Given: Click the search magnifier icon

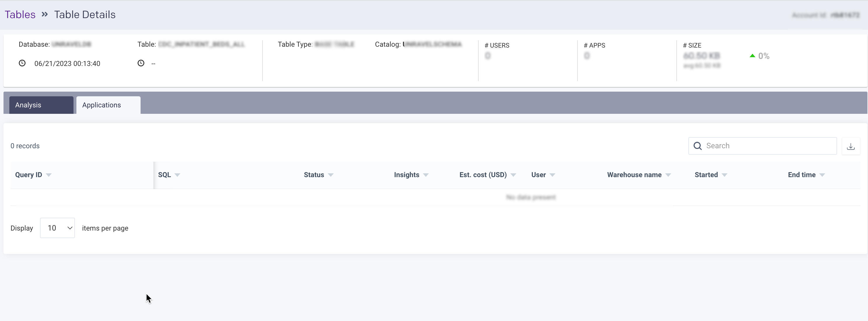Looking at the screenshot, I should 697,146.
